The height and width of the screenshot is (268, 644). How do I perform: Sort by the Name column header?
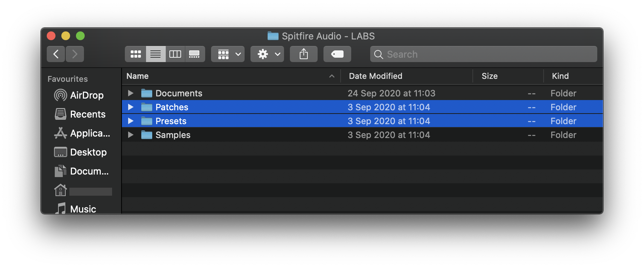231,76
